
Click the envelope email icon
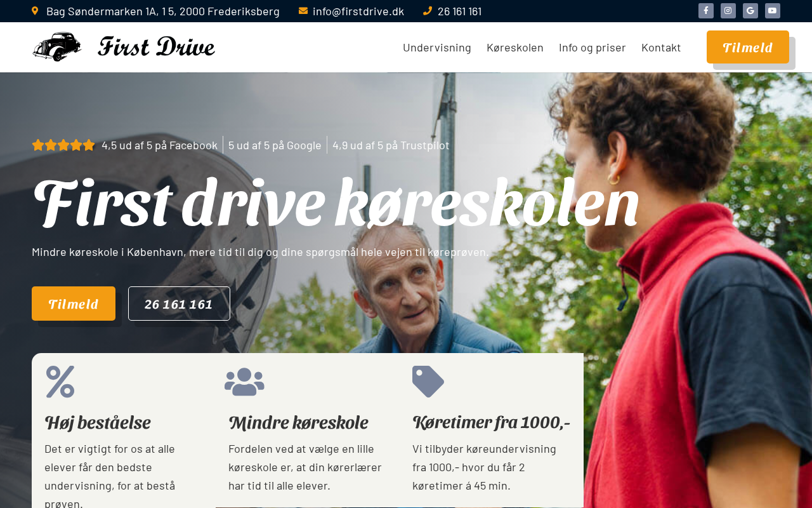pyautogui.click(x=303, y=11)
